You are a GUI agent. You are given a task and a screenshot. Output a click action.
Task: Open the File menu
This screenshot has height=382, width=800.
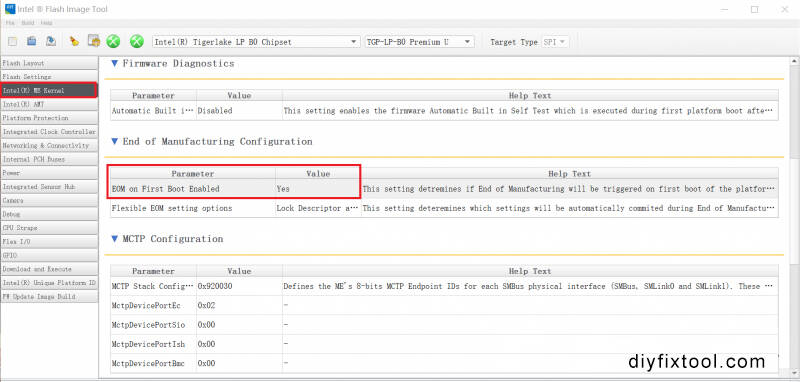tap(10, 23)
